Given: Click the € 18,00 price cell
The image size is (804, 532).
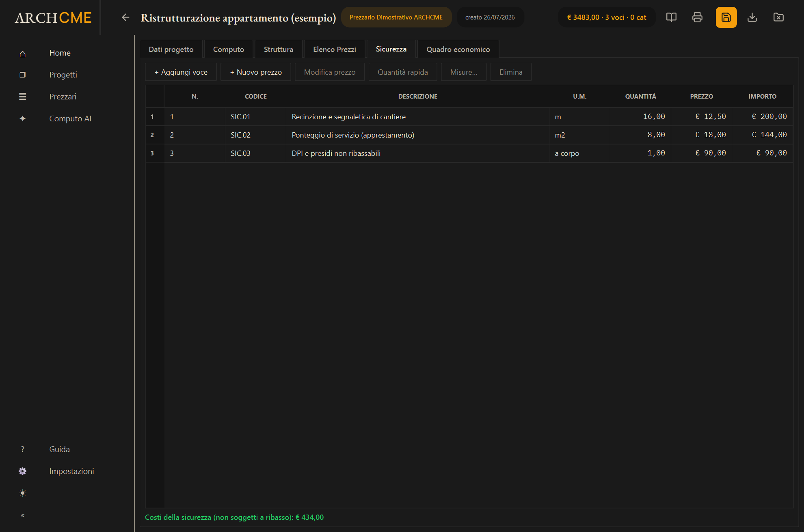Looking at the screenshot, I should tap(701, 135).
